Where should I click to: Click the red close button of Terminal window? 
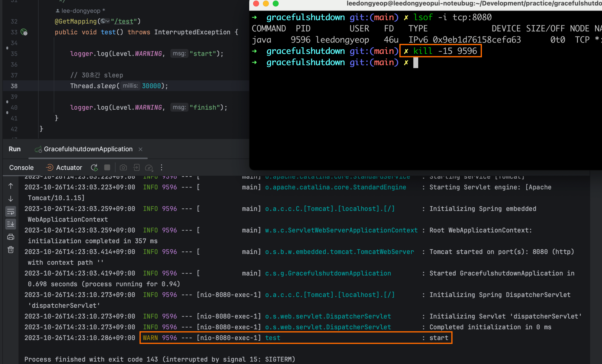256,3
